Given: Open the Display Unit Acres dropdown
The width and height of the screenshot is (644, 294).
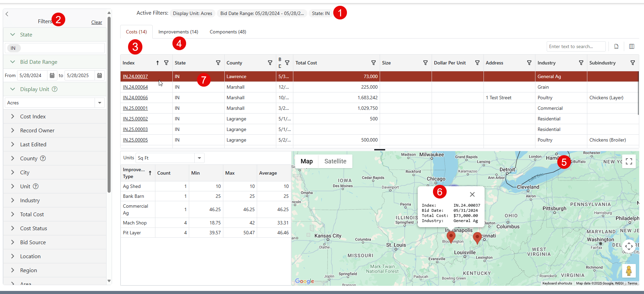Looking at the screenshot, I should click(99, 103).
